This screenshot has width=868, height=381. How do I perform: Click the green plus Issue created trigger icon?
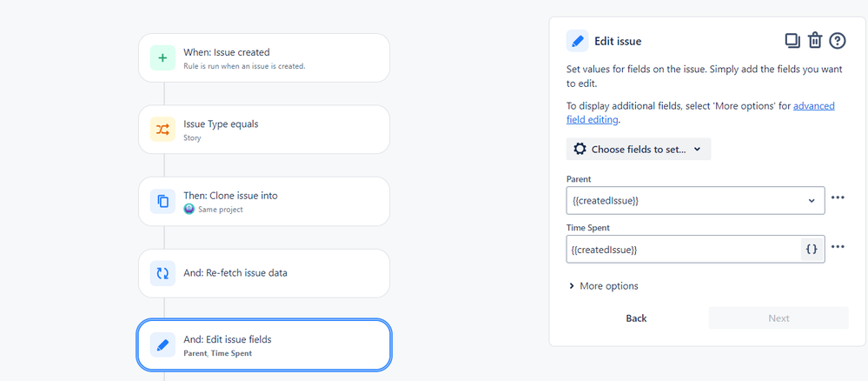(162, 57)
